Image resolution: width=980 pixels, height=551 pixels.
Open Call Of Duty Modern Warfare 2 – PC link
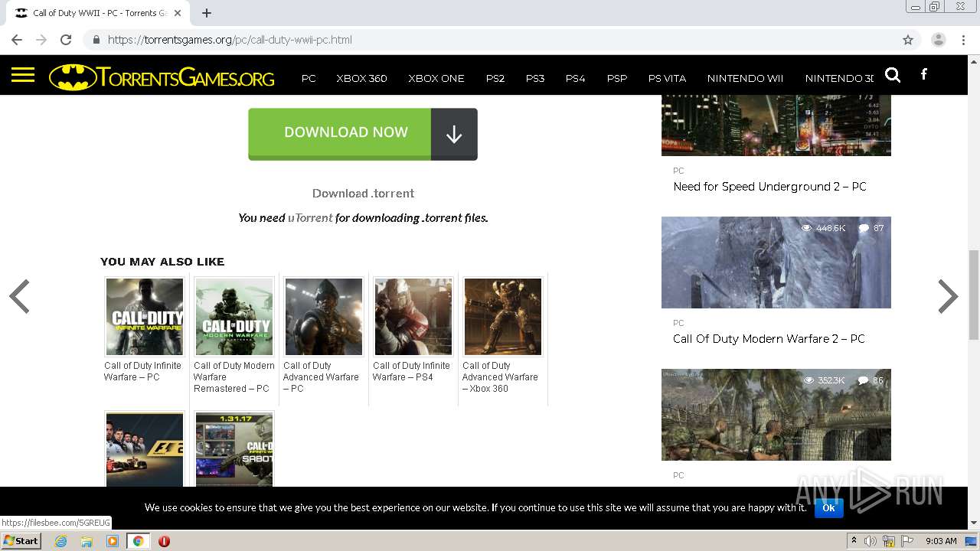(x=769, y=339)
